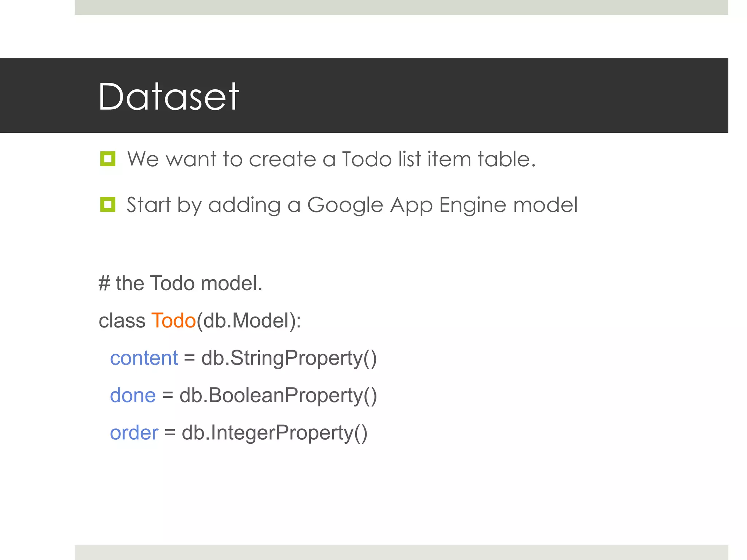Viewport: 747px width, 560px height.
Task: Click the blue "content" property name
Action: click(144, 358)
